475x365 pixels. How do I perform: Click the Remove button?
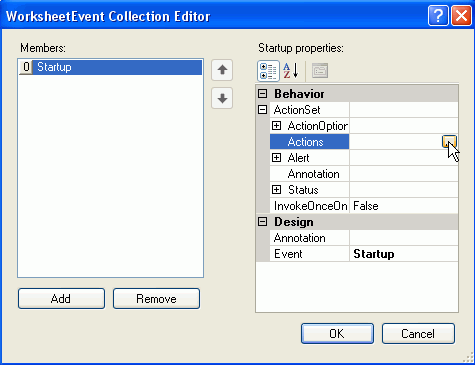156,299
